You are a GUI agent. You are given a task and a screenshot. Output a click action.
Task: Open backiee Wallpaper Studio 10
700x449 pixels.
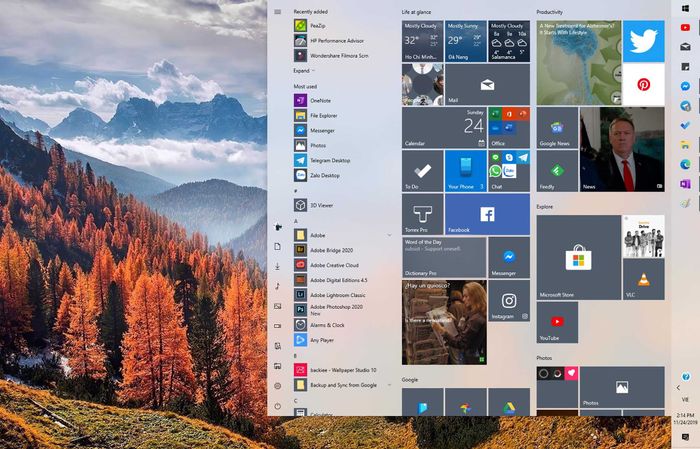tap(342, 370)
